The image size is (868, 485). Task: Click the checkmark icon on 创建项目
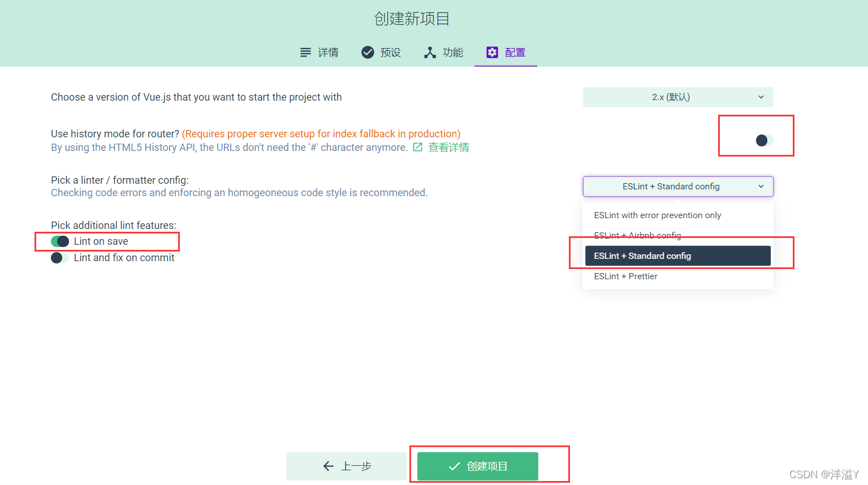coord(454,466)
